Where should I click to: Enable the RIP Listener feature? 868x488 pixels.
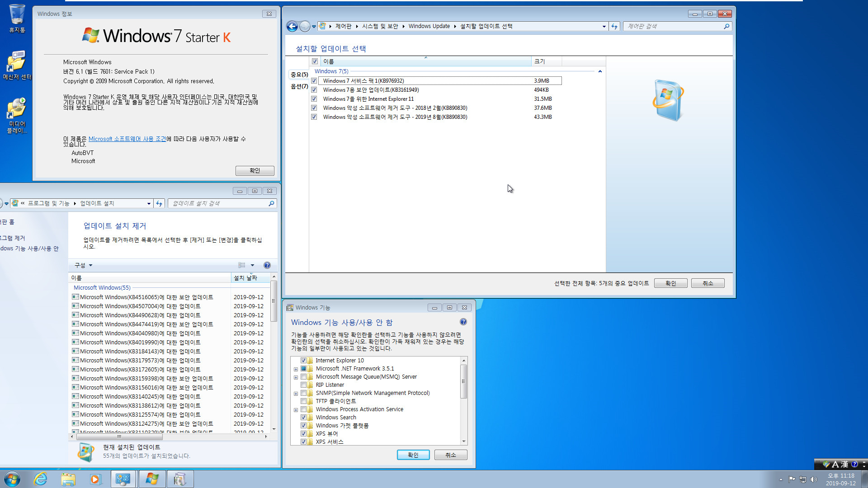303,385
